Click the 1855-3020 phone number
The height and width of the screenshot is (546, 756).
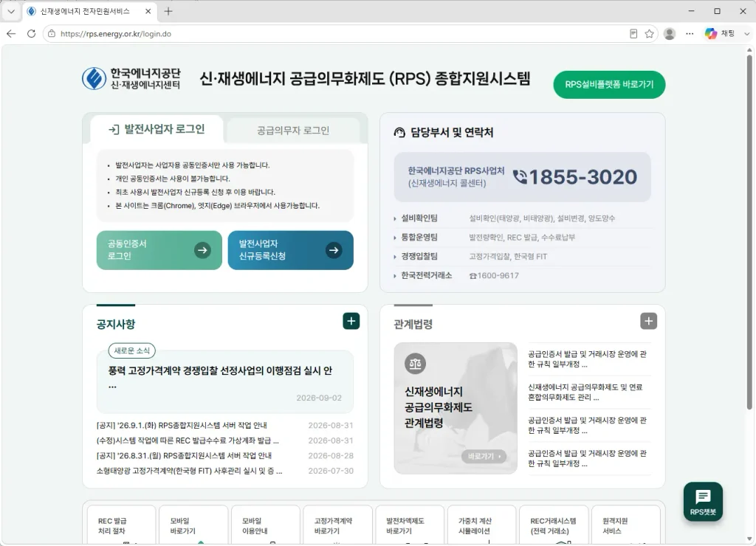coord(583,177)
